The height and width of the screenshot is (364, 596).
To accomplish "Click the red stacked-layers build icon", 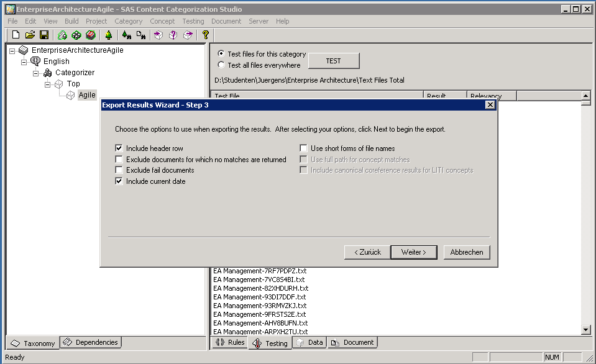I will (91, 35).
